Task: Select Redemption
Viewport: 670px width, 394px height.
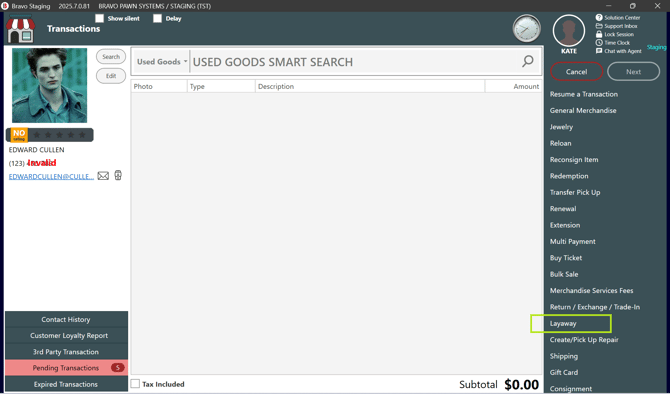Action: pyautogui.click(x=569, y=176)
